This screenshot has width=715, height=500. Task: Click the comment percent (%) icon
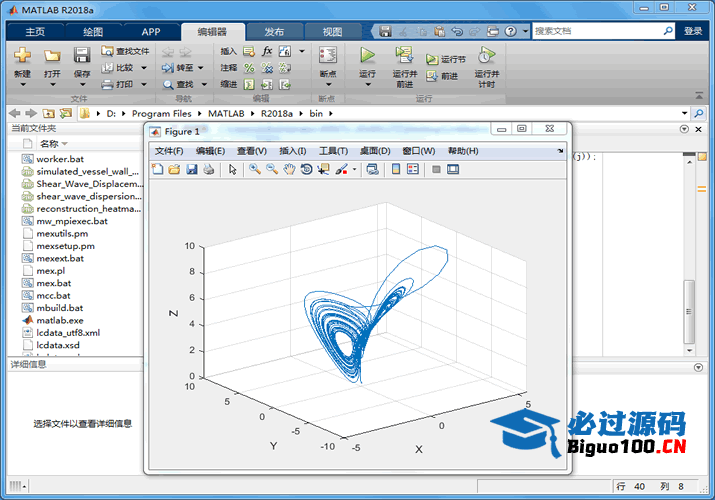[x=249, y=68]
